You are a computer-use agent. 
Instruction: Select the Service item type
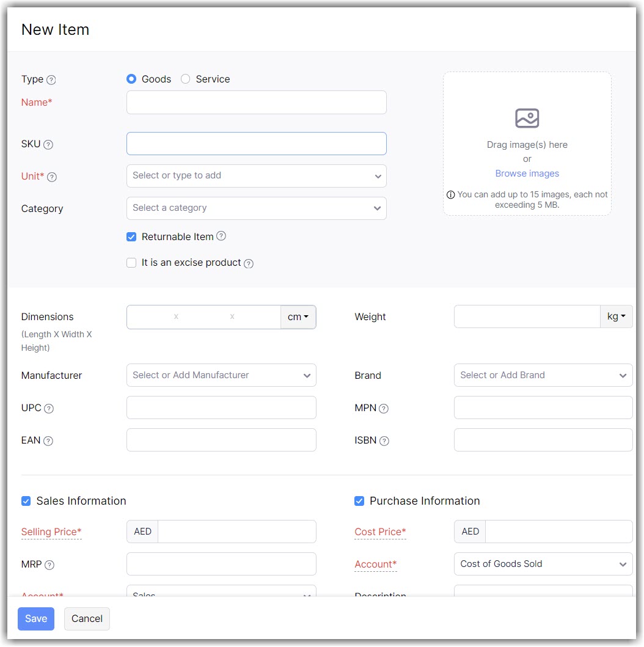(x=186, y=79)
